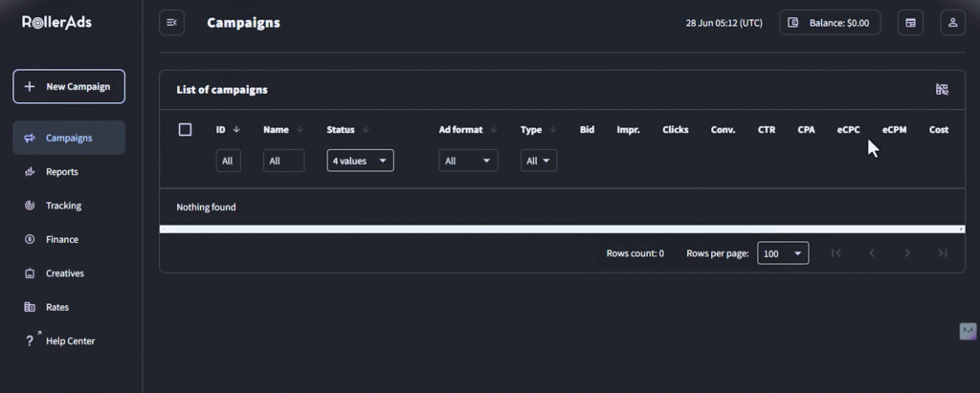Open the chat widget icon
The width and height of the screenshot is (980, 393).
point(968,331)
